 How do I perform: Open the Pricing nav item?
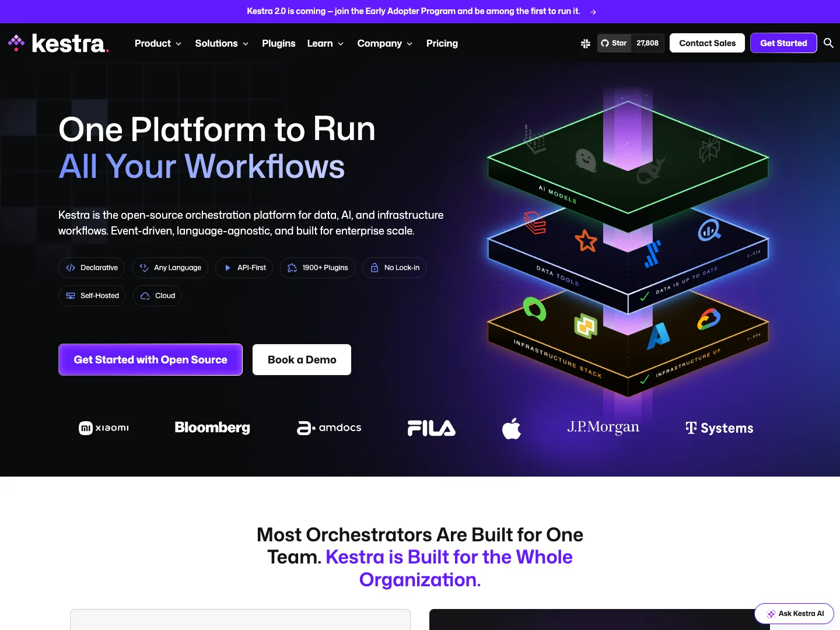click(x=442, y=43)
